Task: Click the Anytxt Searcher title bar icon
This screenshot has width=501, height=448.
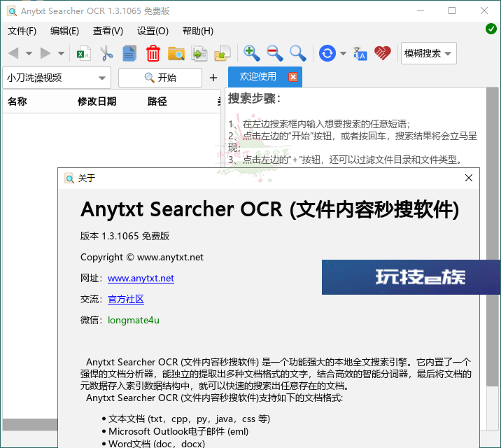Action: 12,11
